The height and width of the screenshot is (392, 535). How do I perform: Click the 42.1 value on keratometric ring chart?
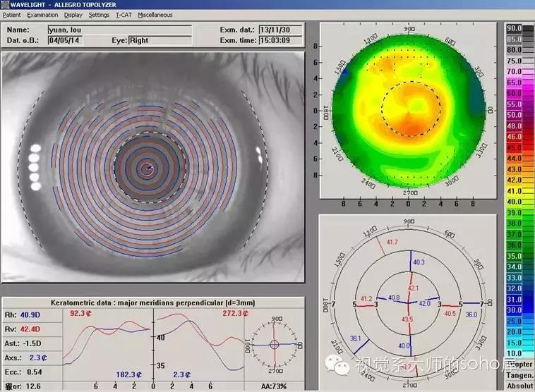(413, 288)
